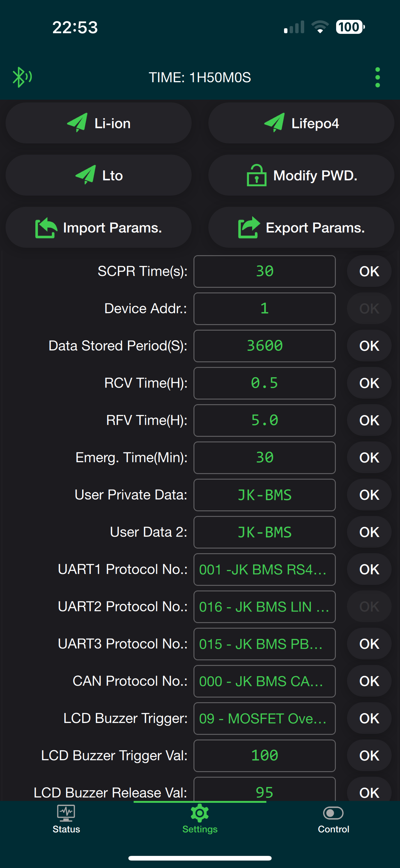Tap Import Params. button

click(x=99, y=228)
